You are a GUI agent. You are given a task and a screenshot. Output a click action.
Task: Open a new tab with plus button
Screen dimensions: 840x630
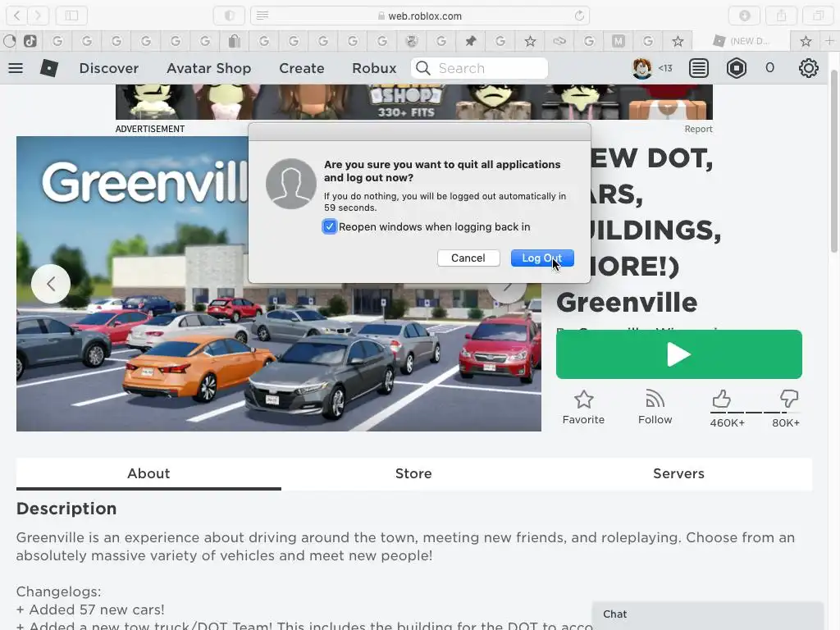tap(829, 41)
